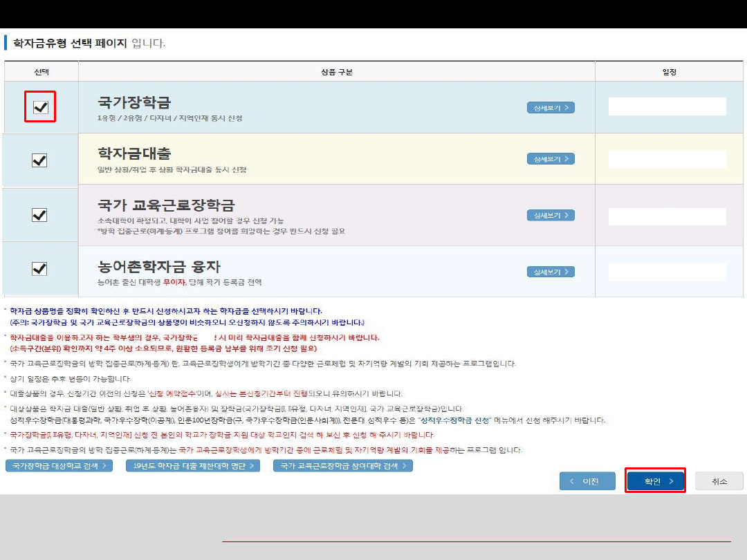The width and height of the screenshot is (747, 560).
Task: Go back with the 이전 button
Action: coord(587,481)
